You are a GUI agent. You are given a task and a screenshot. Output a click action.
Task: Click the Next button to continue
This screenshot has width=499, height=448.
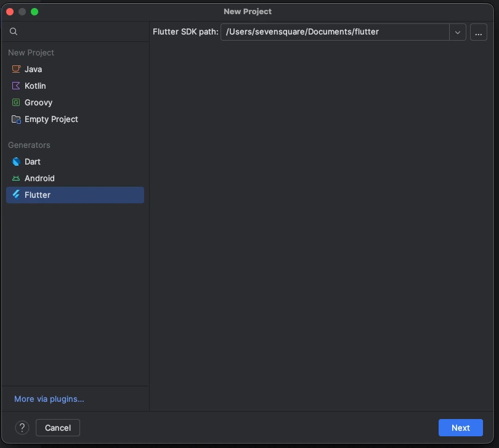(x=460, y=428)
